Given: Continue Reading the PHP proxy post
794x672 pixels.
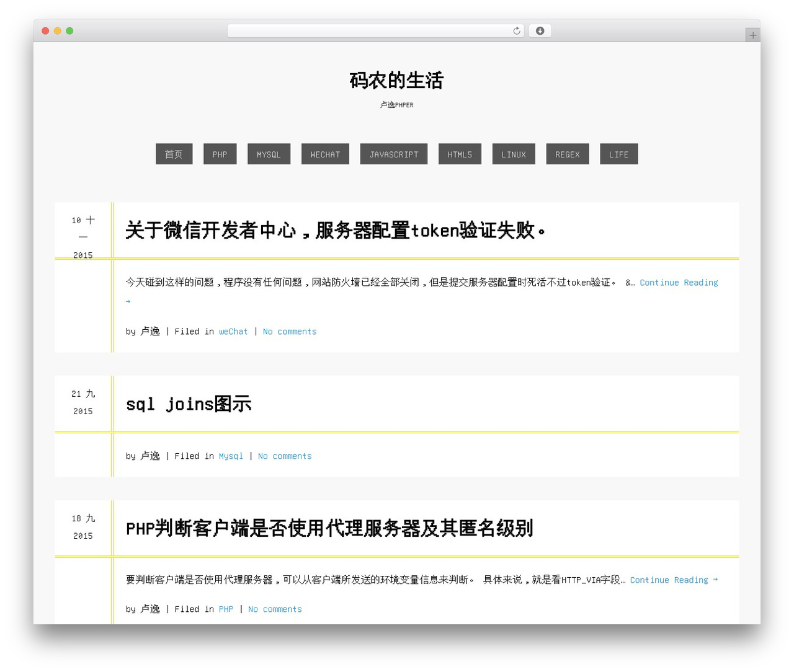Looking at the screenshot, I should click(674, 580).
